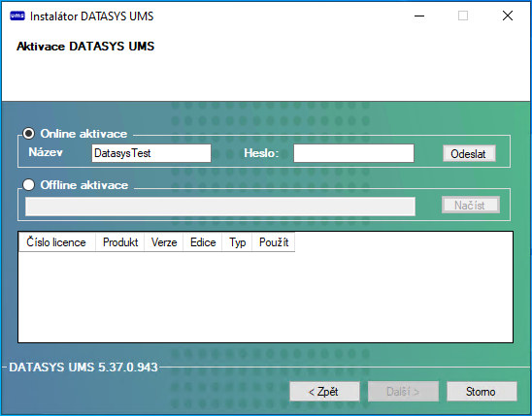The height and width of the screenshot is (416, 532).
Task: Click the Typ column header
Action: point(237,242)
